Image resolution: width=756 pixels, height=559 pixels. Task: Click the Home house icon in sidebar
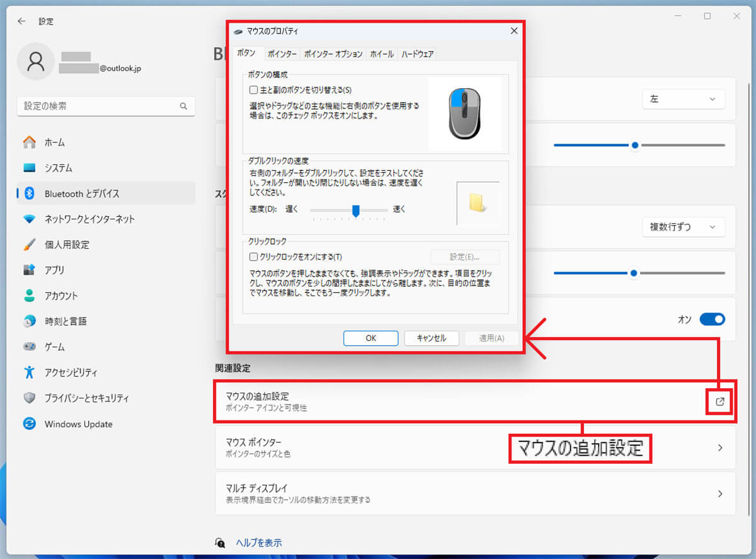pyautogui.click(x=30, y=142)
